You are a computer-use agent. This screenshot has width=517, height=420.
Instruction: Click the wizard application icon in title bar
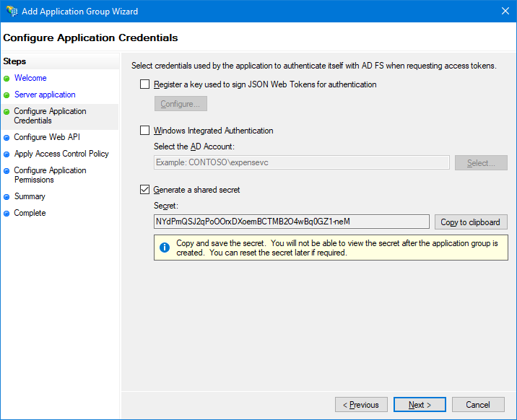pyautogui.click(x=12, y=12)
